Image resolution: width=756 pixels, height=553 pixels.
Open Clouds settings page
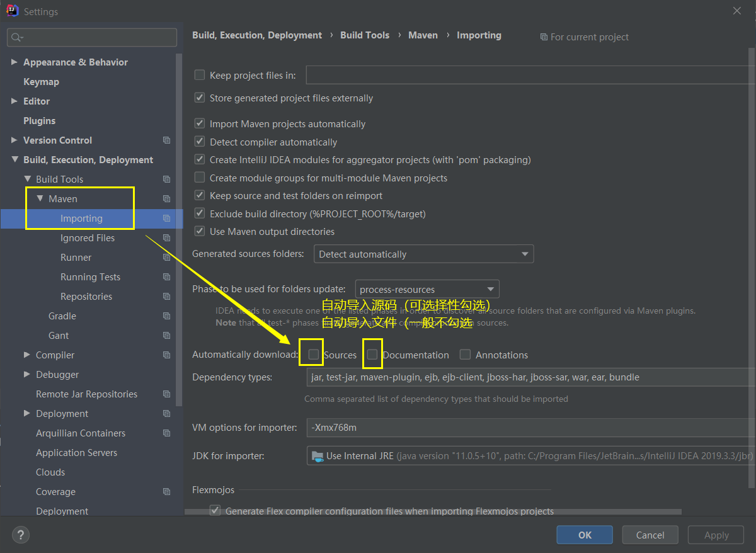50,472
